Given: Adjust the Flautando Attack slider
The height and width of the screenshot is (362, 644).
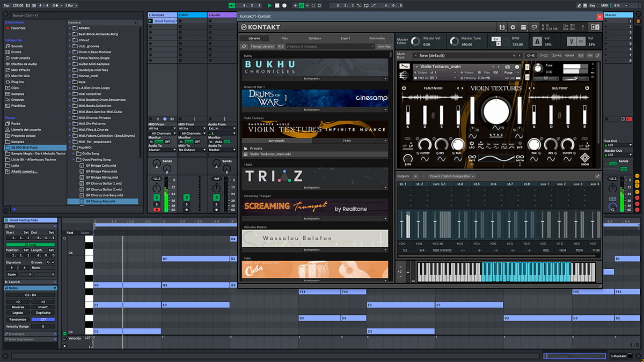Looking at the screenshot, I should point(407,116).
